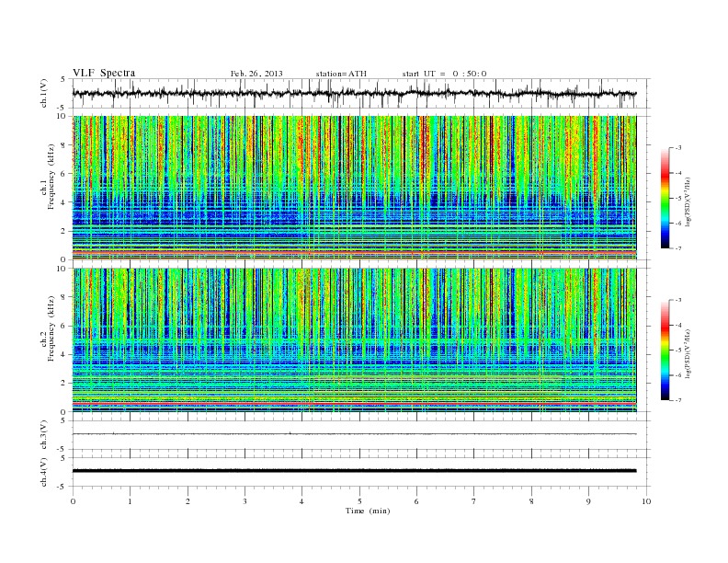Viewport: 728px width, 563px height.
Task: Select the "start UT = 0 : 50: 0" text
Action: pyautogui.click(x=445, y=74)
